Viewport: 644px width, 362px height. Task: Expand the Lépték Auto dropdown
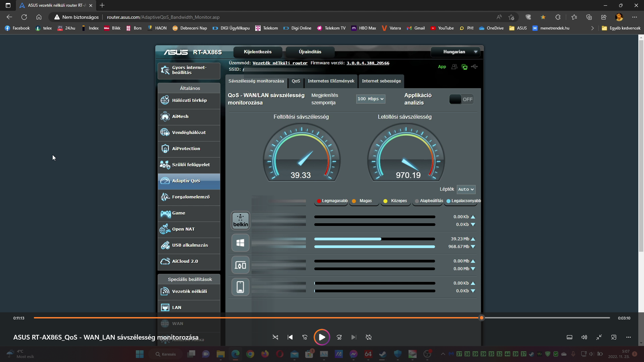466,189
